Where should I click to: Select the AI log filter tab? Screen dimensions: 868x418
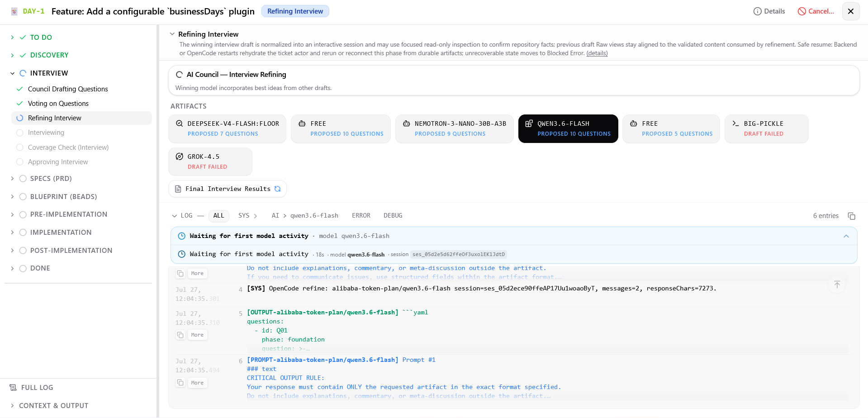click(x=275, y=216)
